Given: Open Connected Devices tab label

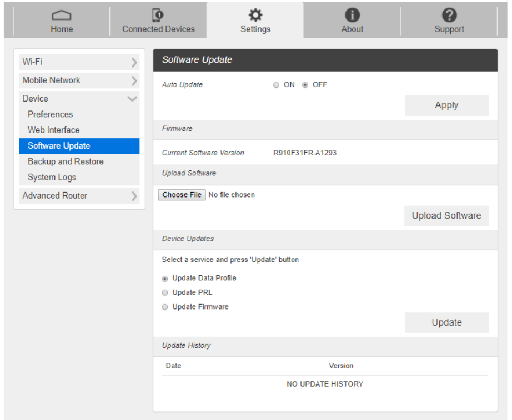Looking at the screenshot, I should [x=158, y=29].
